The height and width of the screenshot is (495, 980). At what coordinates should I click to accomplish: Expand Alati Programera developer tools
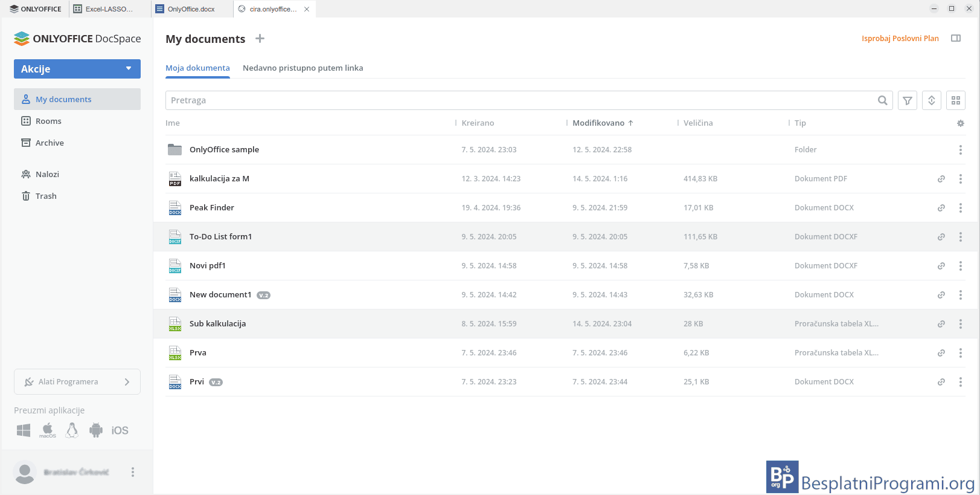click(77, 382)
